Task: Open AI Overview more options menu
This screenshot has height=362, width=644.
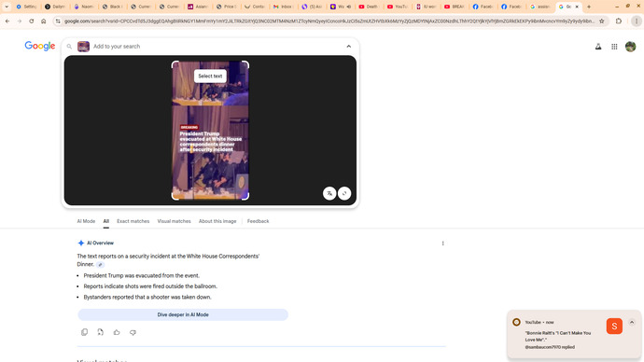Action: 442,244
